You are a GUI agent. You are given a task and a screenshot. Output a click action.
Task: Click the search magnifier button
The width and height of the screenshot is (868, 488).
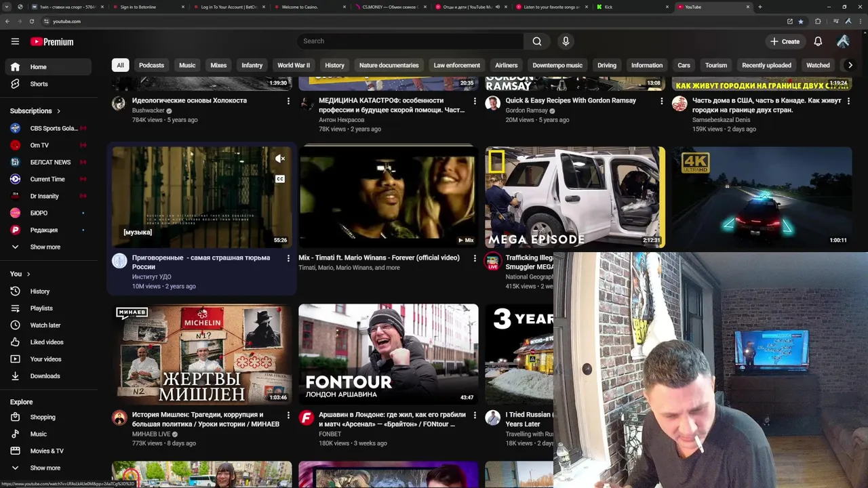pyautogui.click(x=537, y=41)
